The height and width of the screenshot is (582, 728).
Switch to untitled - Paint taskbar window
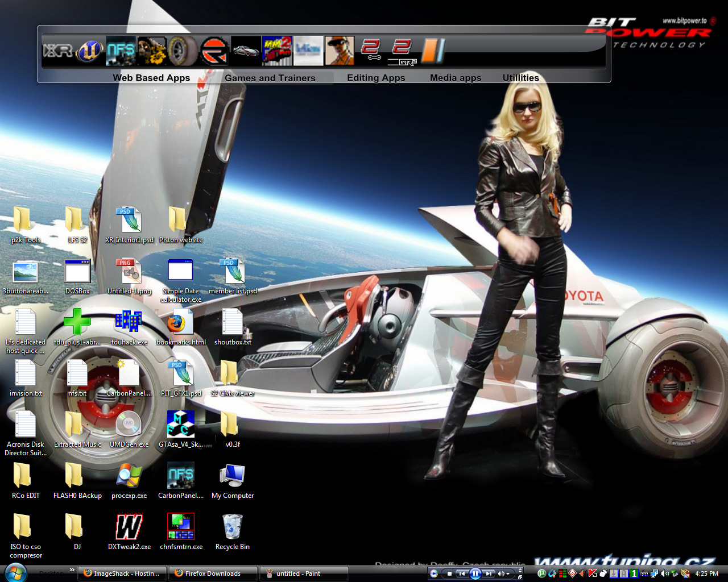click(x=304, y=573)
